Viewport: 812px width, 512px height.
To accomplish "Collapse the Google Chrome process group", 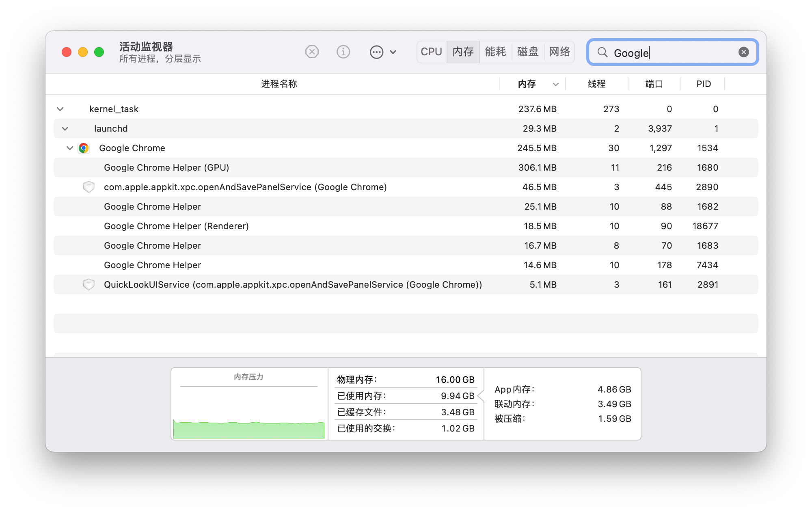I will tap(70, 148).
